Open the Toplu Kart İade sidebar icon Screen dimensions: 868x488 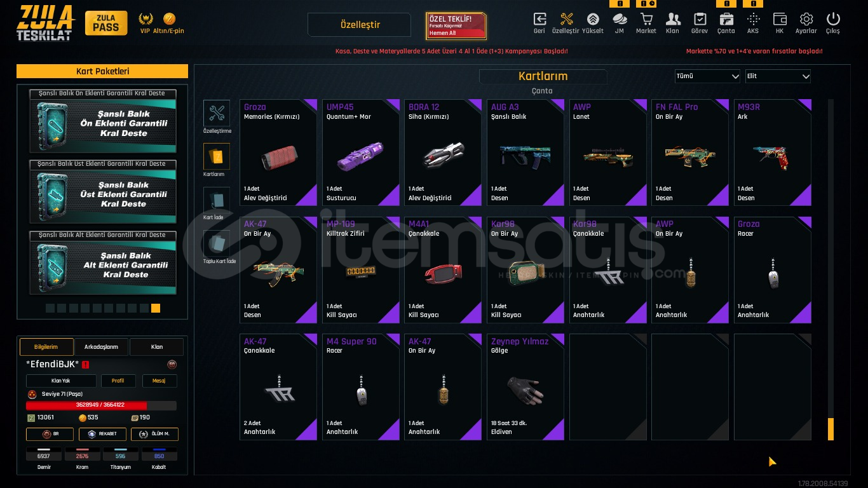(x=217, y=243)
